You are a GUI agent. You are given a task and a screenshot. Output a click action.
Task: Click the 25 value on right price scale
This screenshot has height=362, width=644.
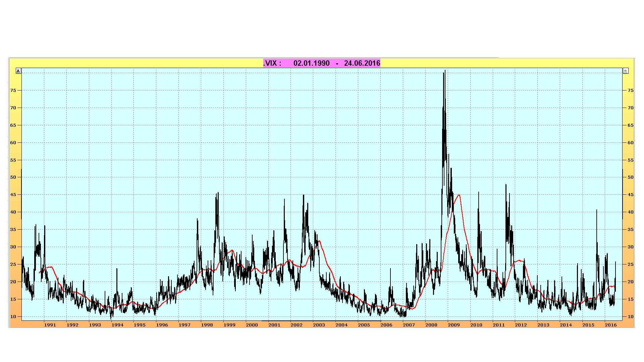(631, 264)
